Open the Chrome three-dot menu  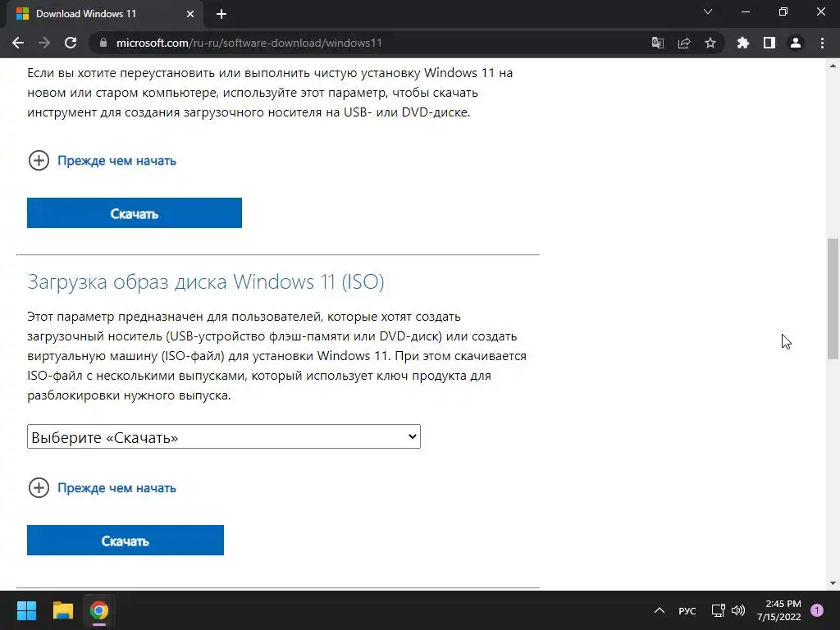point(822,43)
